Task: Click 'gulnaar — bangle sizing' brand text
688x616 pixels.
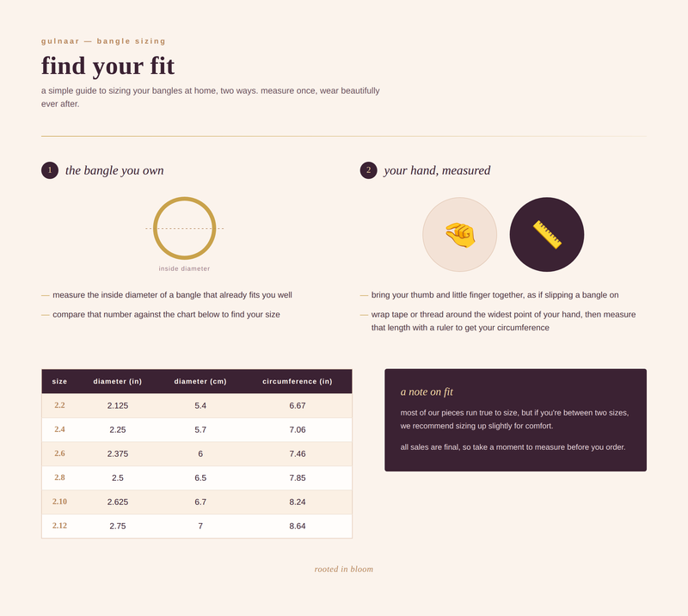Action: click(103, 41)
